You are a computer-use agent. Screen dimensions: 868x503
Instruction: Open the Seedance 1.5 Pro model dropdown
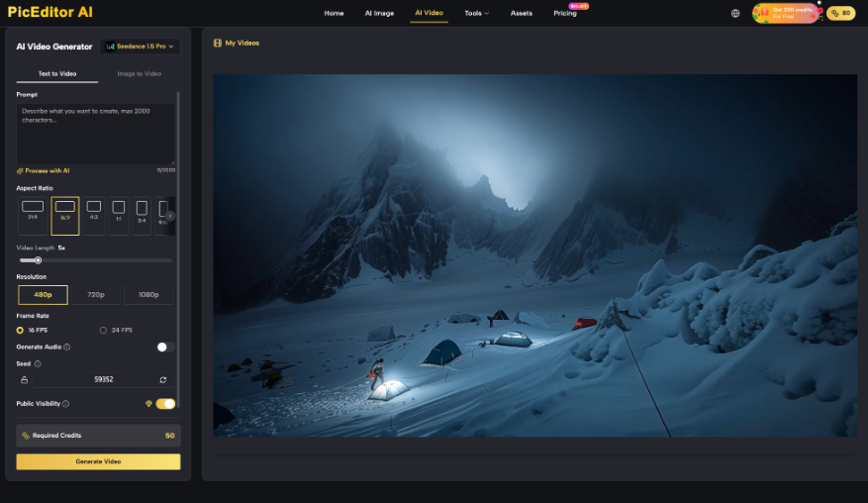[141, 47]
